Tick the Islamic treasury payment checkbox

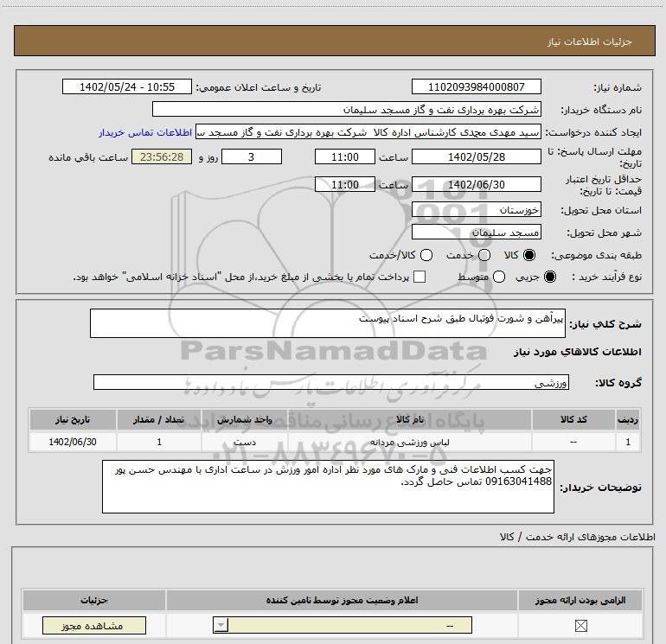click(419, 277)
